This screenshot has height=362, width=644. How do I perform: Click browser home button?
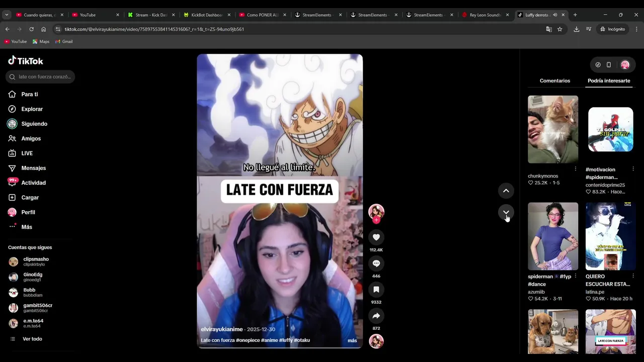(43, 29)
